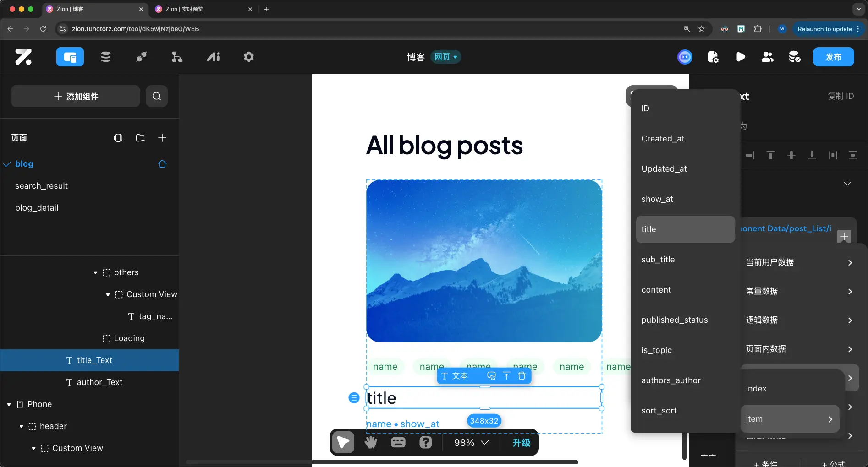Click the 发布 publish button
Image resolution: width=868 pixels, height=467 pixels.
[833, 57]
